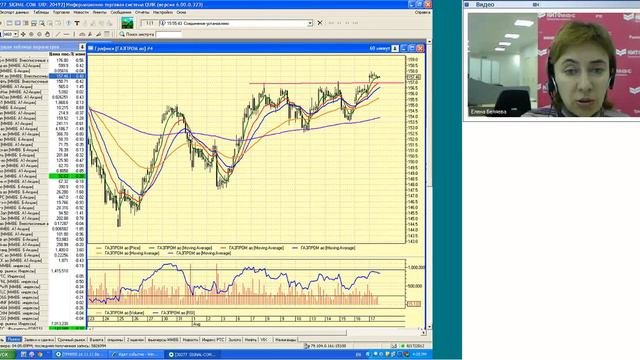Click the ГАЗПРОМ ао [Price] legend entry
Screen dimensions: 640x360
[x=118, y=248]
